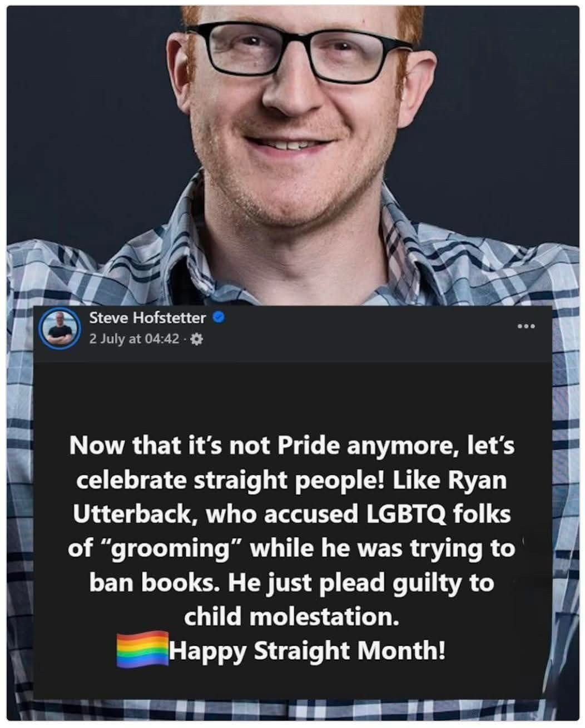The width and height of the screenshot is (585, 728).
Task: Click the empty dark area above the post text
Action: (x=292, y=389)
